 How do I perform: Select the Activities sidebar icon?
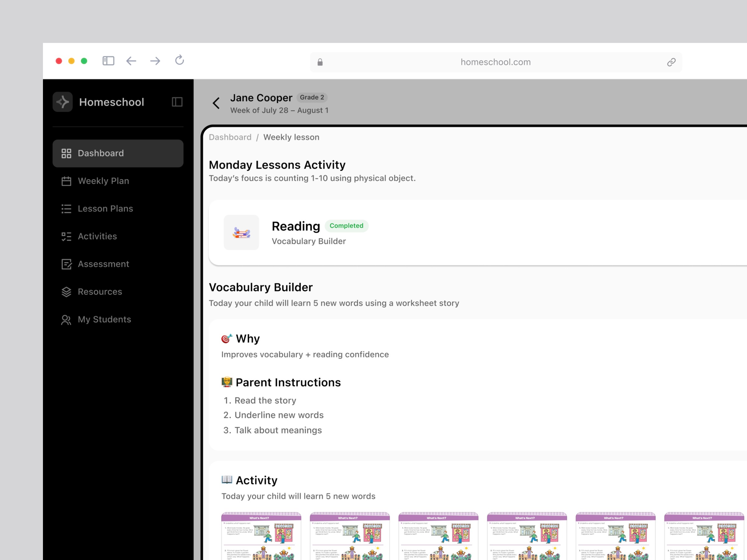coord(66,236)
